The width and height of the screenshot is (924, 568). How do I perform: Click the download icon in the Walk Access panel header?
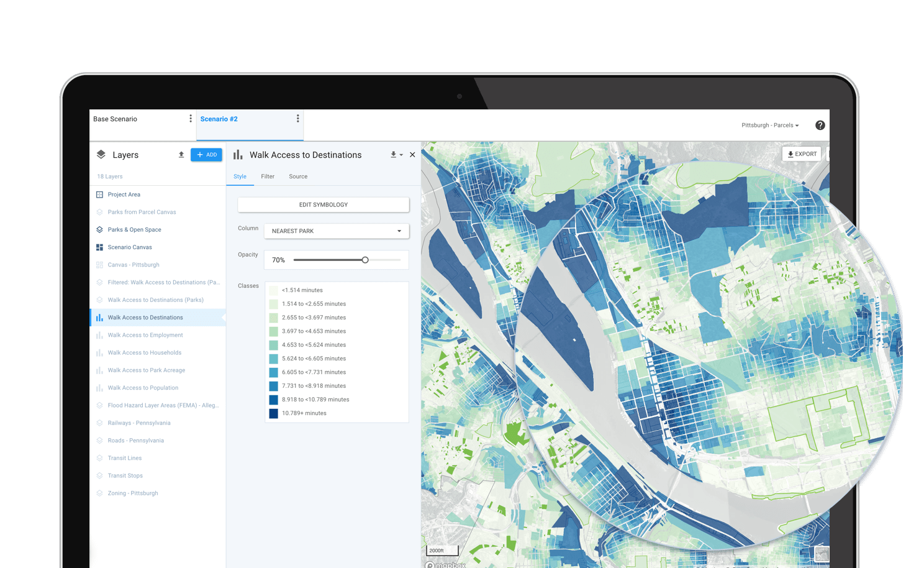click(x=394, y=155)
